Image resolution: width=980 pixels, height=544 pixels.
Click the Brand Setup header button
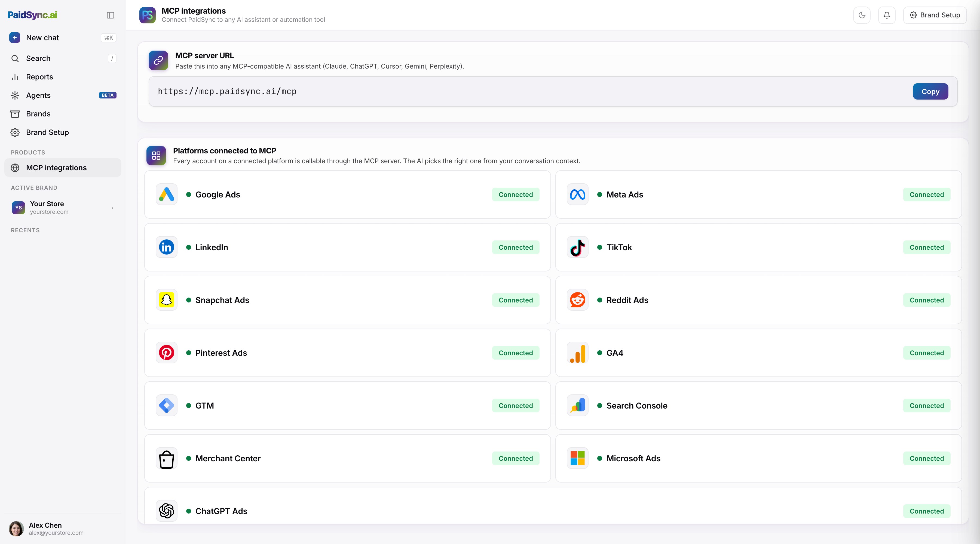[935, 15]
